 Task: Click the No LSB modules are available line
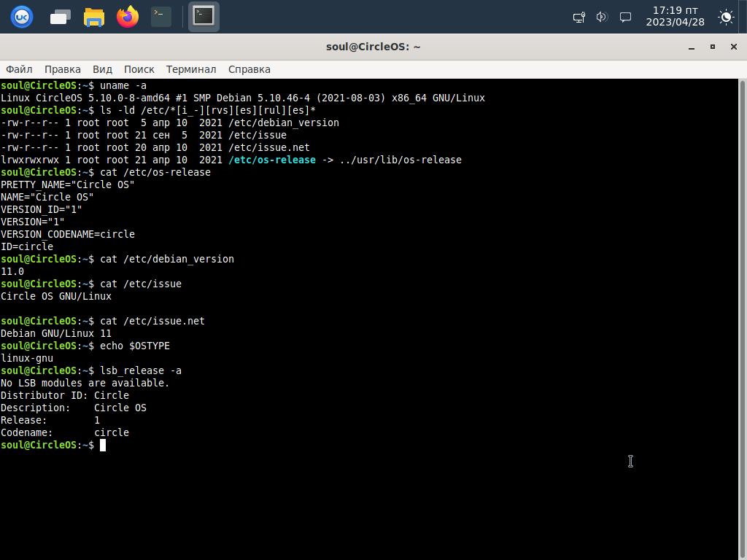tap(85, 383)
